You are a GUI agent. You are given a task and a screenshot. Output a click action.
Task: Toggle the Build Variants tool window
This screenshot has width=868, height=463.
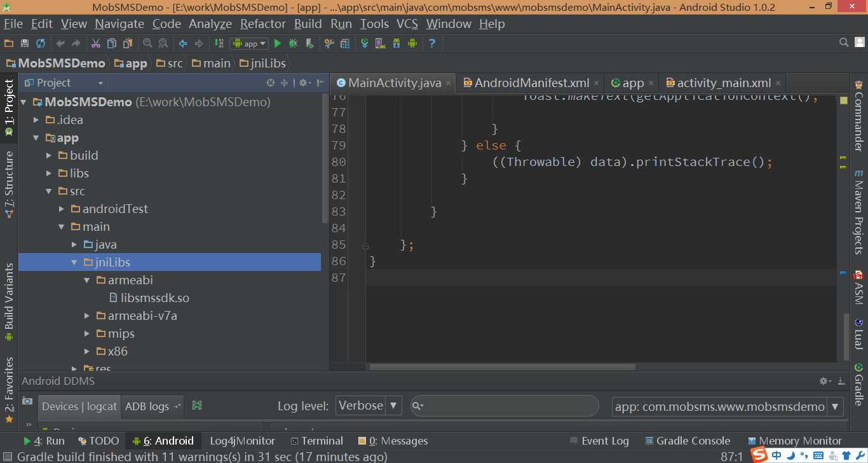(9, 302)
